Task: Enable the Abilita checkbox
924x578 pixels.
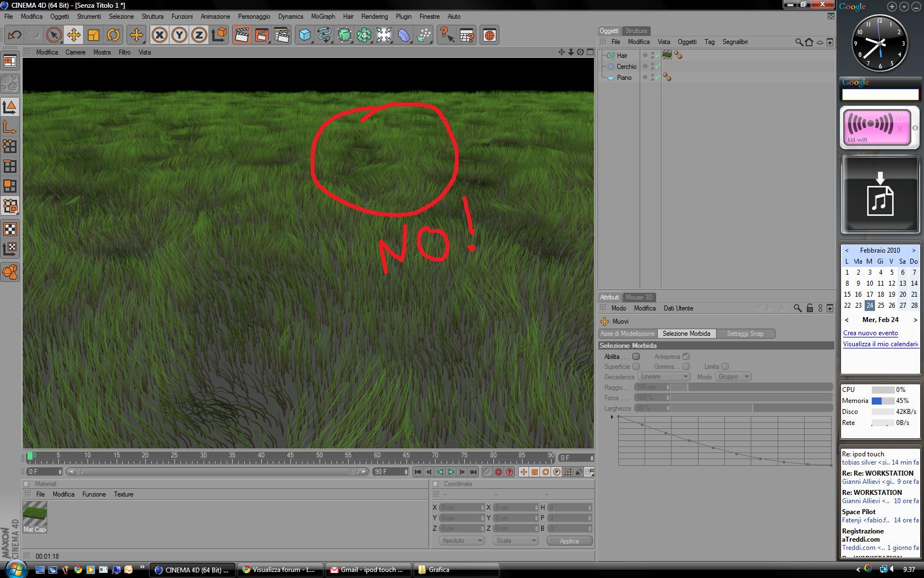Action: coord(636,357)
